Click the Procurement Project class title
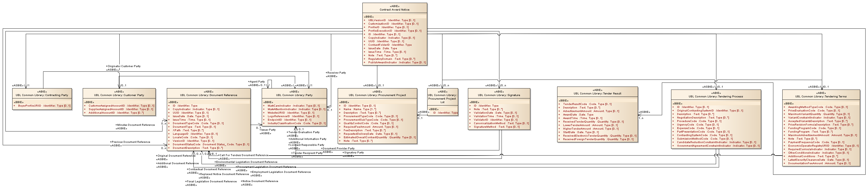Viewport: 868px width, 188px height. [377, 95]
